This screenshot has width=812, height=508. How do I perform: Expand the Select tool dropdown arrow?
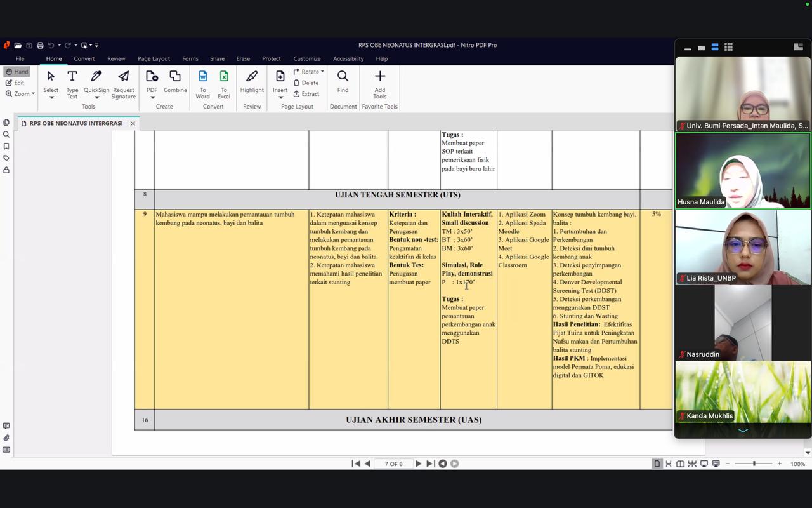coord(51,97)
